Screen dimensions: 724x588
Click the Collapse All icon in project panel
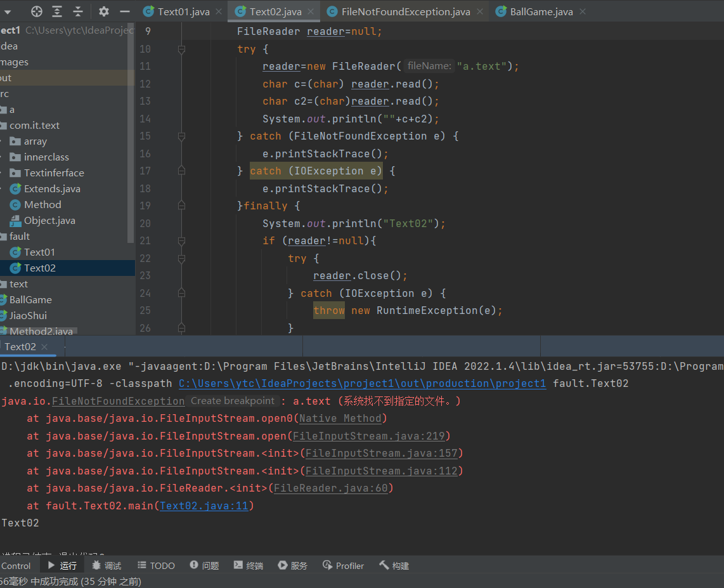coord(78,11)
